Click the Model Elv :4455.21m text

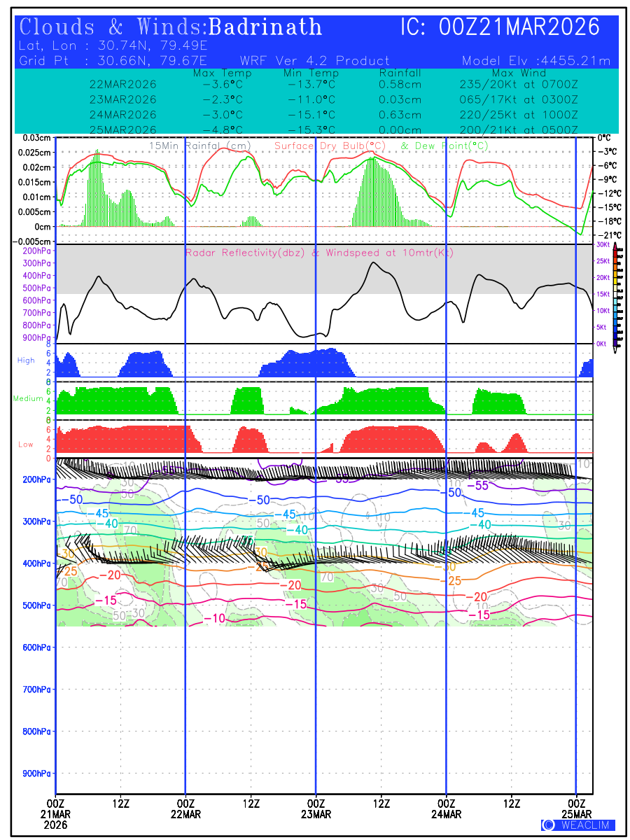[536, 61]
